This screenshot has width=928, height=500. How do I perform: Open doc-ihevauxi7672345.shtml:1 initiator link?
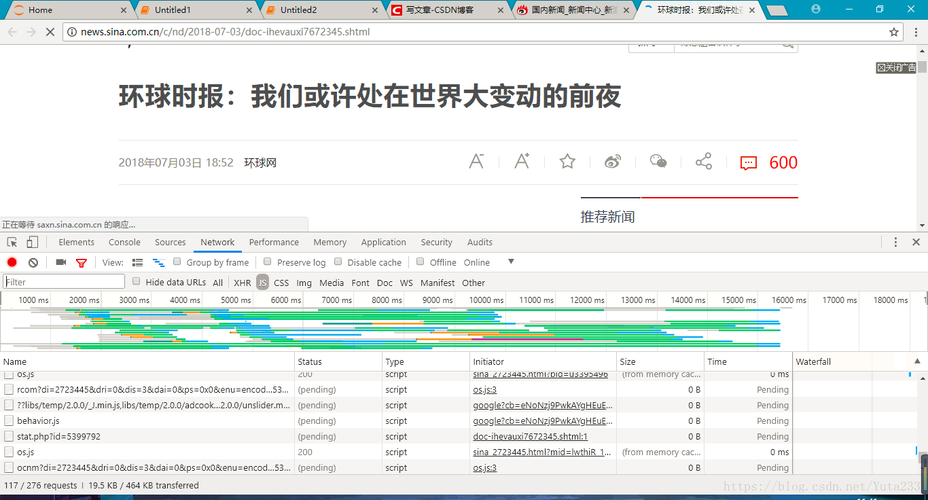[x=530, y=436]
